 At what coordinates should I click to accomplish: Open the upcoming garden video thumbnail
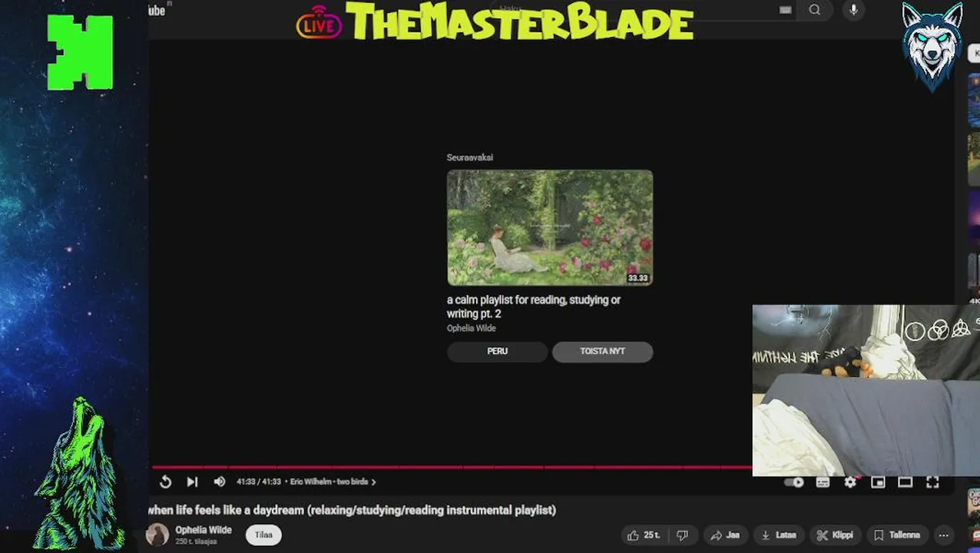550,227
